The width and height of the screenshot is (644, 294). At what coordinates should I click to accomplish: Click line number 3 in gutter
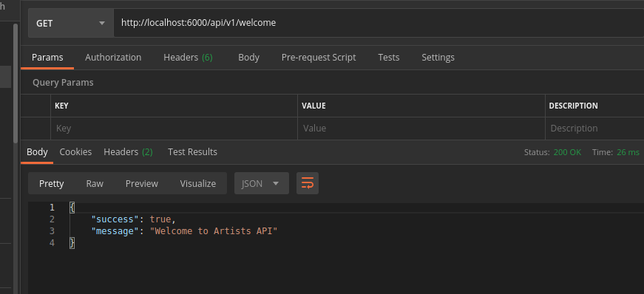point(52,231)
